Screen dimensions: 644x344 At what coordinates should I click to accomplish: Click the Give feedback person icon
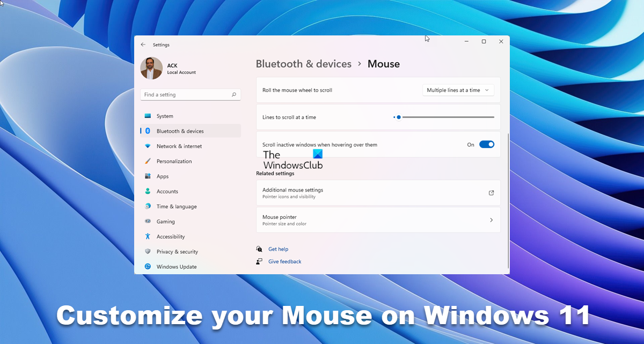(260, 261)
